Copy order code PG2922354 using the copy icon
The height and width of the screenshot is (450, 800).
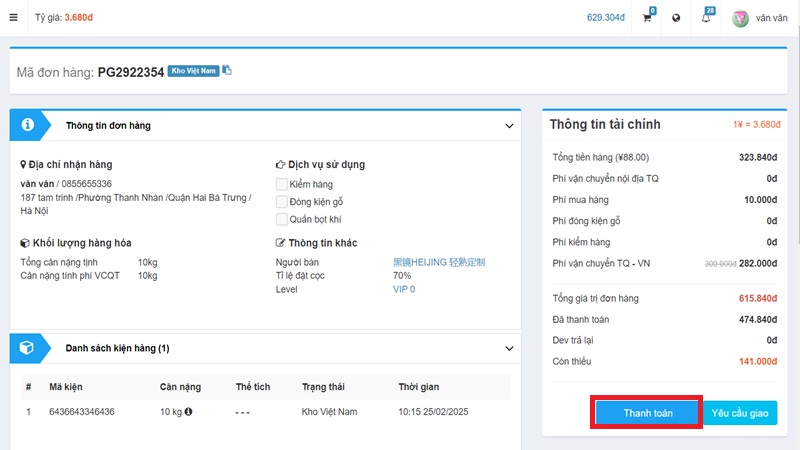pyautogui.click(x=227, y=70)
